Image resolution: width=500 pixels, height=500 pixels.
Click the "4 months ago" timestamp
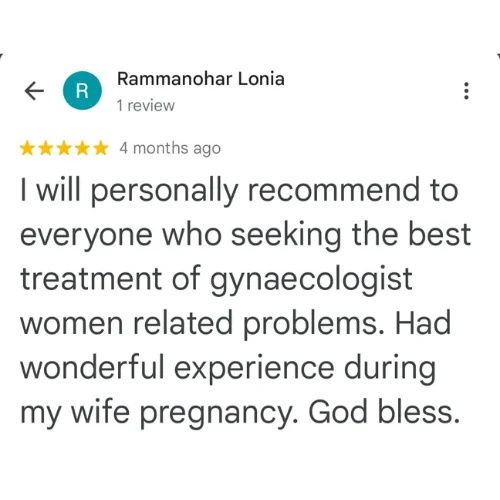[x=170, y=149]
